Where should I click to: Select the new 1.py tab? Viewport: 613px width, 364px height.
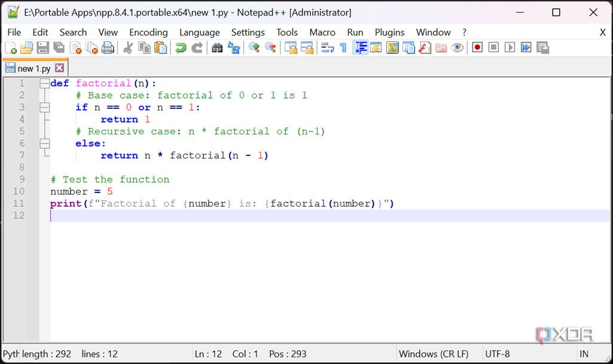[x=34, y=68]
